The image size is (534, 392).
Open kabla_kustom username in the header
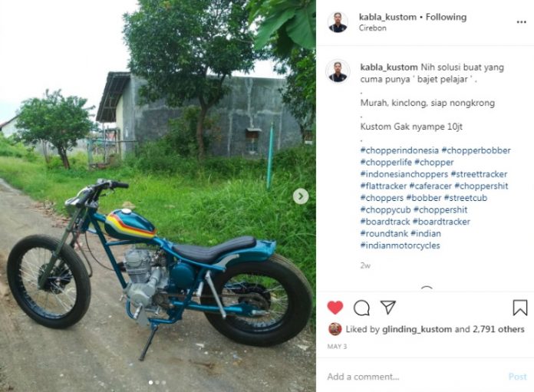[387, 17]
